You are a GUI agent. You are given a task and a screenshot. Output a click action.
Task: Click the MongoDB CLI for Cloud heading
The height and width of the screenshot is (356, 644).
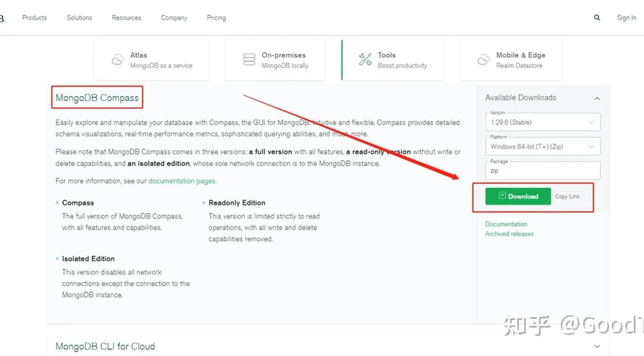click(x=105, y=347)
